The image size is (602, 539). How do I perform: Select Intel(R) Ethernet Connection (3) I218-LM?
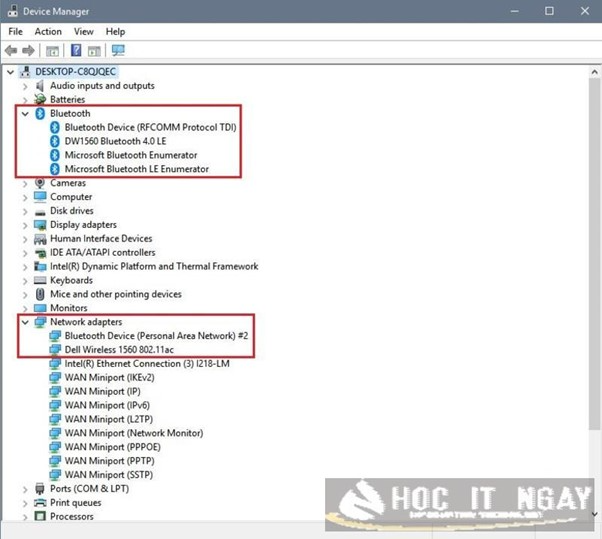[147, 364]
